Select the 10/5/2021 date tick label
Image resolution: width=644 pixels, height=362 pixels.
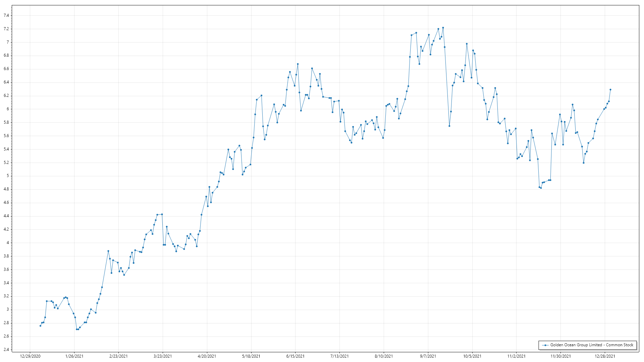coord(472,356)
